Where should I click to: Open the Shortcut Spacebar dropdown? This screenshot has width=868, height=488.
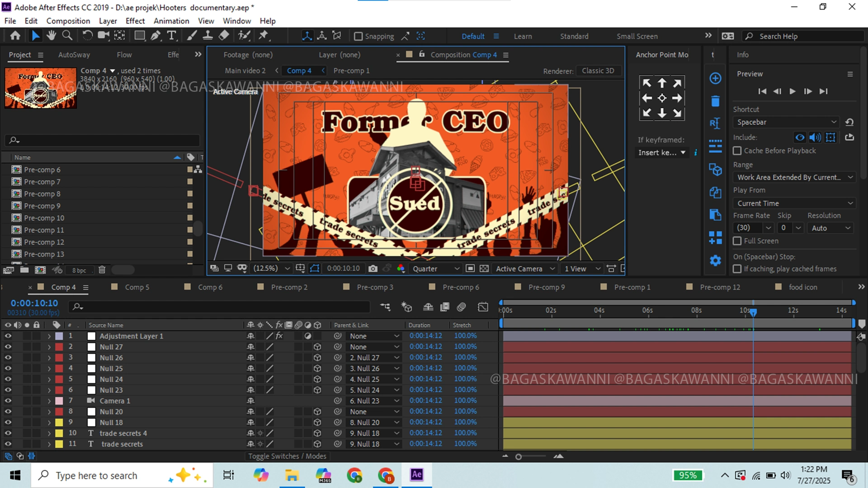coord(786,122)
